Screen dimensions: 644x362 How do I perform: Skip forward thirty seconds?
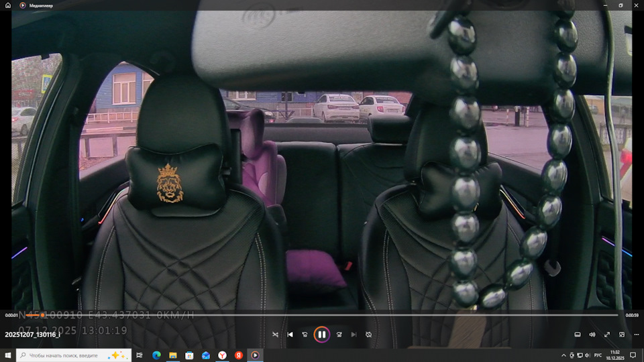tap(339, 335)
